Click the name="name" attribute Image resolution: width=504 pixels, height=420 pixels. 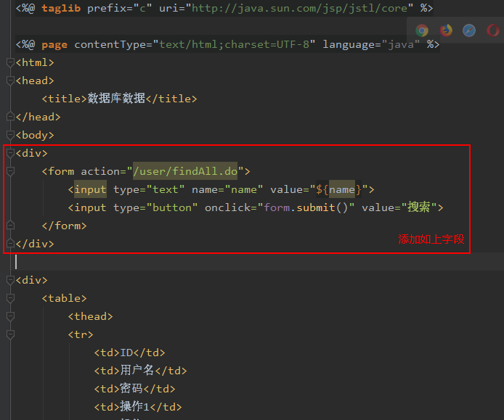pyautogui.click(x=227, y=189)
